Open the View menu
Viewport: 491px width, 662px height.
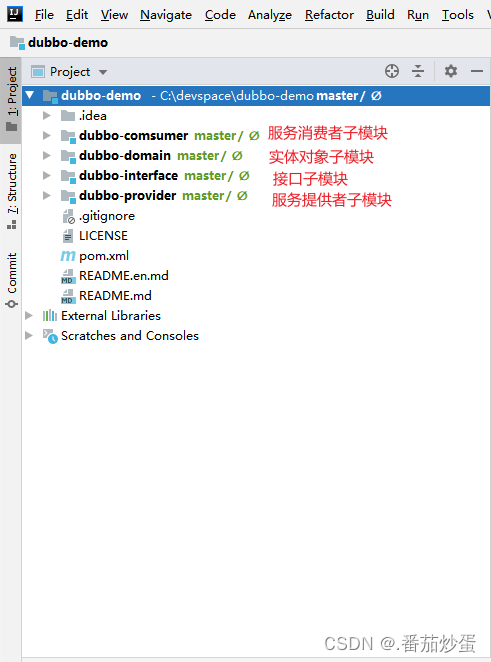[114, 15]
